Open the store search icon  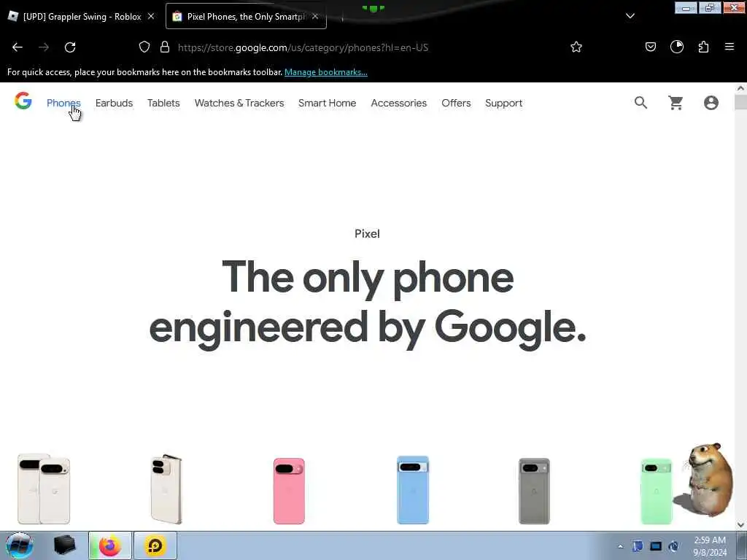[640, 102]
